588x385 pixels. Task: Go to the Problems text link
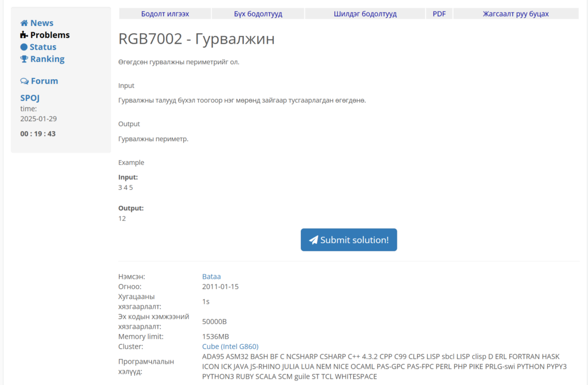(x=50, y=35)
